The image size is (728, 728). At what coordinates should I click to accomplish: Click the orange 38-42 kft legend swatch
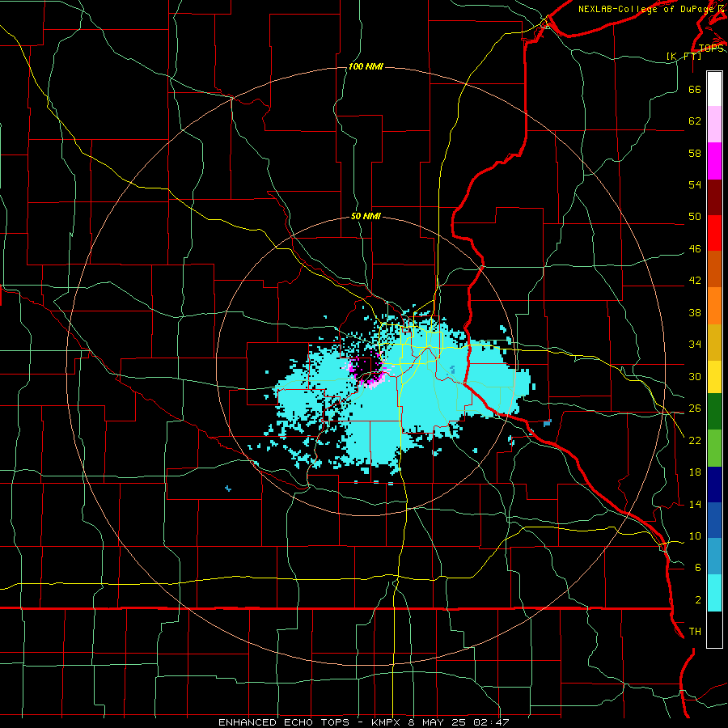(714, 306)
